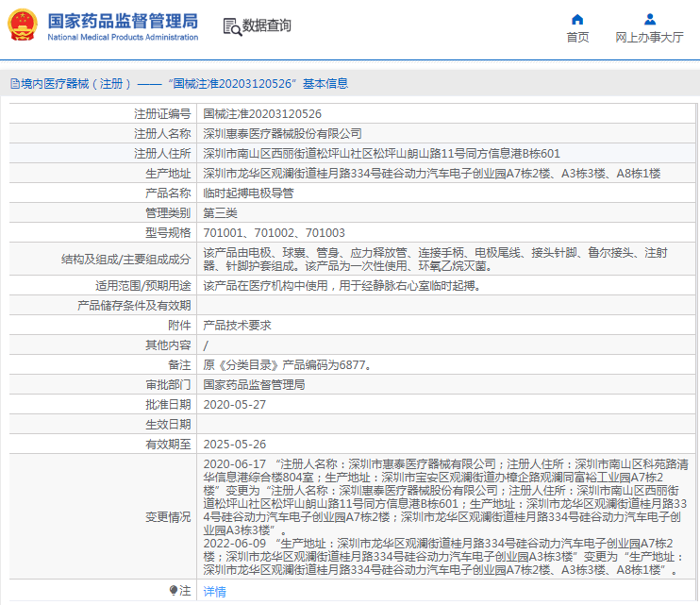Open the 详情 link
This screenshot has height=605, width=700.
[x=215, y=591]
